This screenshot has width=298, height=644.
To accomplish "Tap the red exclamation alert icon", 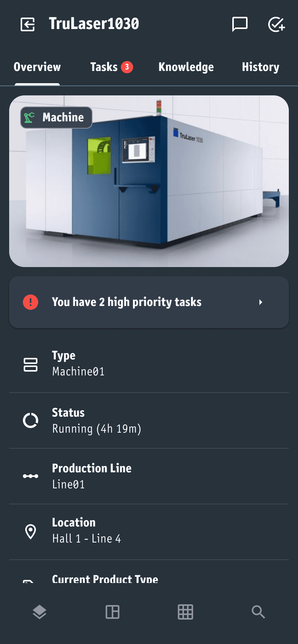I will coord(30,302).
